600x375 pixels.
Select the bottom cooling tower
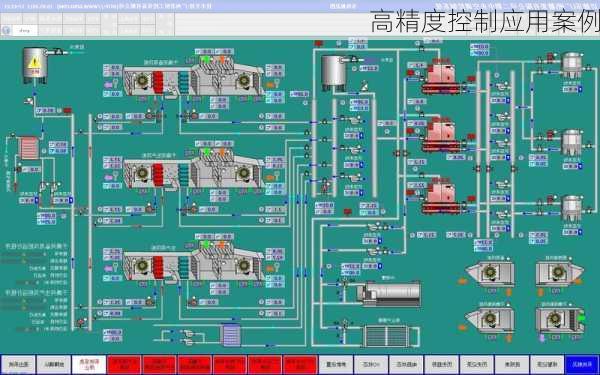572,208
